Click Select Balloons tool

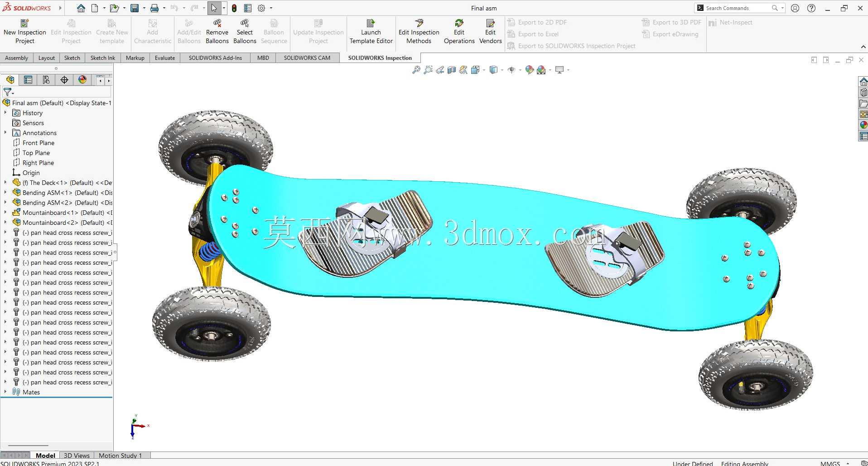point(245,31)
